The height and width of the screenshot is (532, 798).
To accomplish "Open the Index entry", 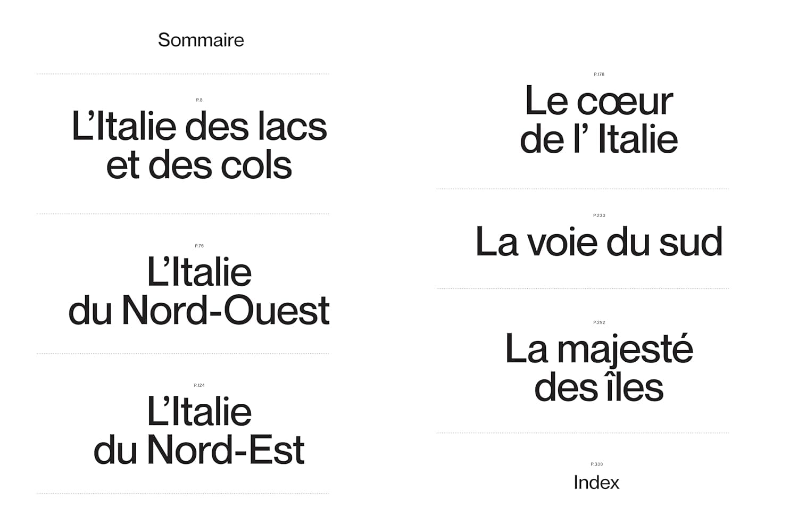I will [x=596, y=483].
